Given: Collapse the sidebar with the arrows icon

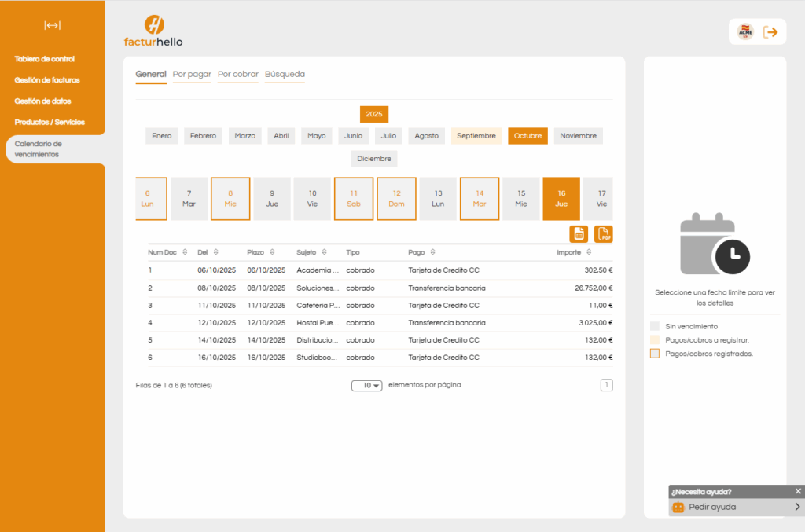Looking at the screenshot, I should [x=52, y=26].
